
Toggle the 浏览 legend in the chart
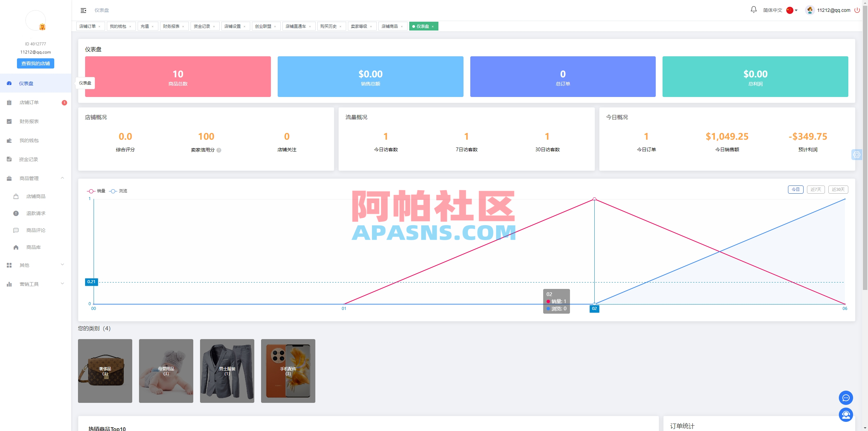click(119, 191)
